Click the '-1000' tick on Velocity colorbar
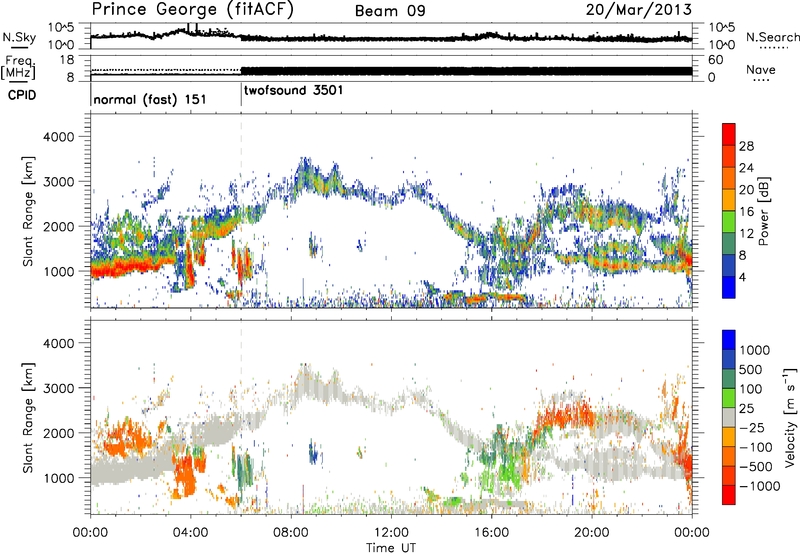The width and height of the screenshot is (800, 554). tap(759, 486)
